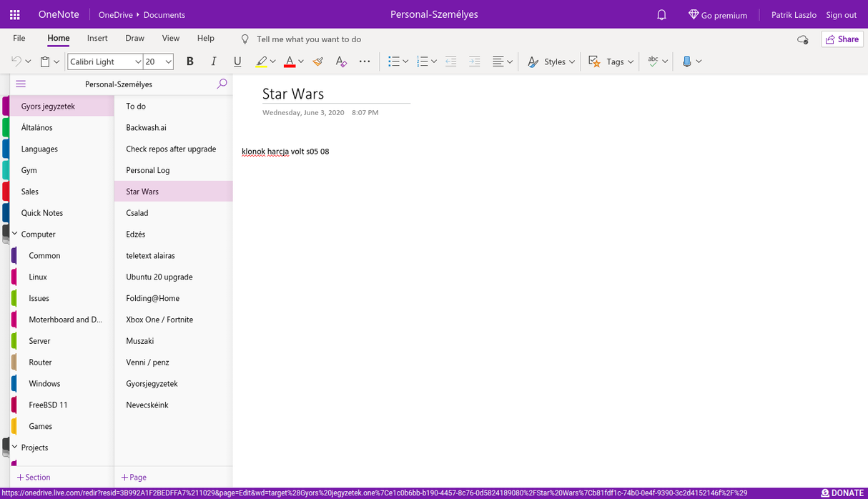Use the Format Painter tool
Image resolution: width=868 pixels, height=499 pixels.
[x=317, y=61]
